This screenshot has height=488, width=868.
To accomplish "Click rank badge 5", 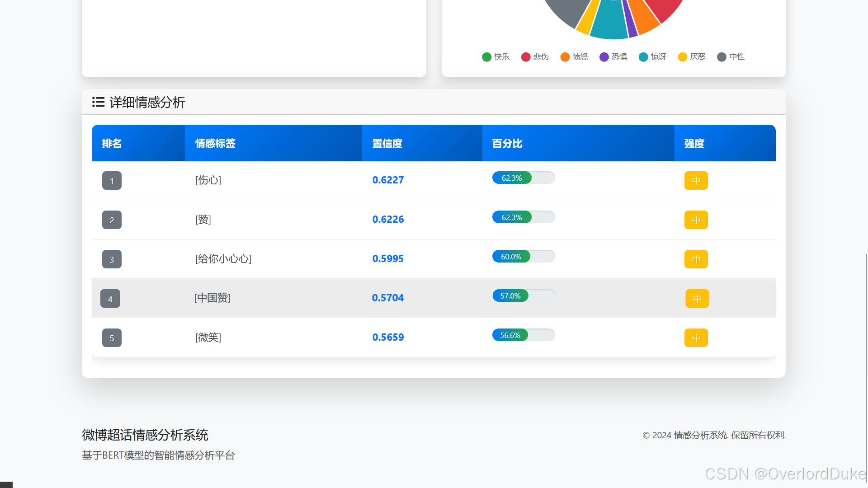I will pos(112,338).
